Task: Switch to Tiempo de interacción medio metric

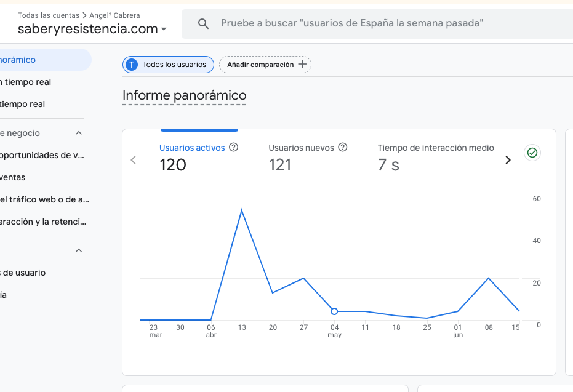Action: [435, 148]
